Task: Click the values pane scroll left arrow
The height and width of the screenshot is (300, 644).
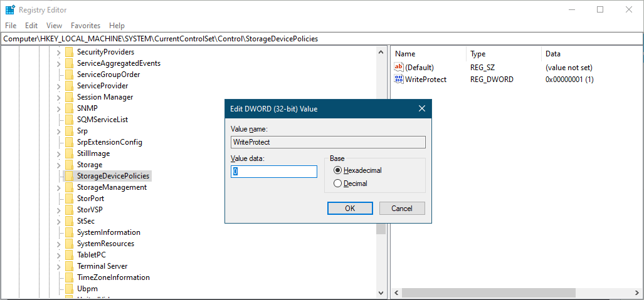Action: click(x=396, y=293)
